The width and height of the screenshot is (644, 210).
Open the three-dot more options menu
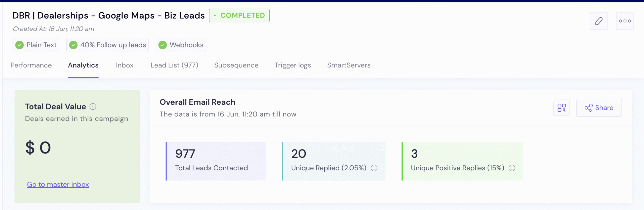tap(625, 21)
